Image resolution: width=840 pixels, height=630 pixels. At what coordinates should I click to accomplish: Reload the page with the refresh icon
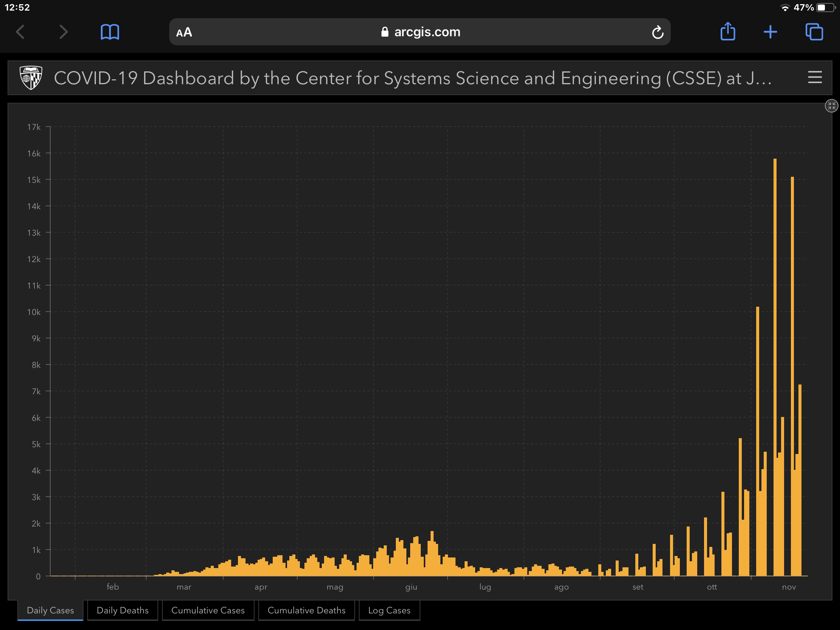tap(658, 32)
